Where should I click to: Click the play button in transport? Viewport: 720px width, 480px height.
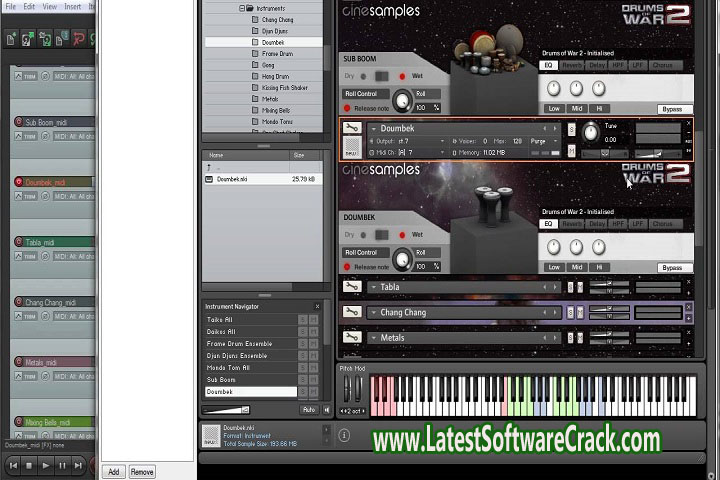45,466
